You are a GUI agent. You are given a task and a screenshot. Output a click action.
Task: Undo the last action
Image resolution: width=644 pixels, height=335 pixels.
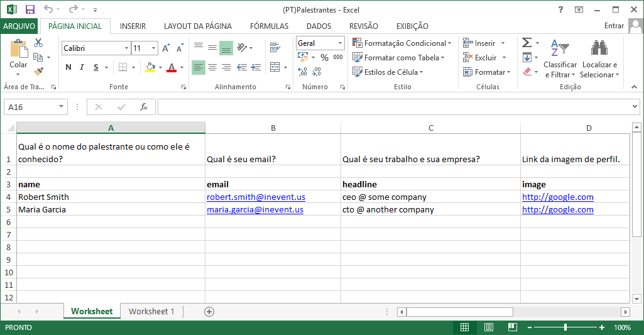[x=48, y=9]
